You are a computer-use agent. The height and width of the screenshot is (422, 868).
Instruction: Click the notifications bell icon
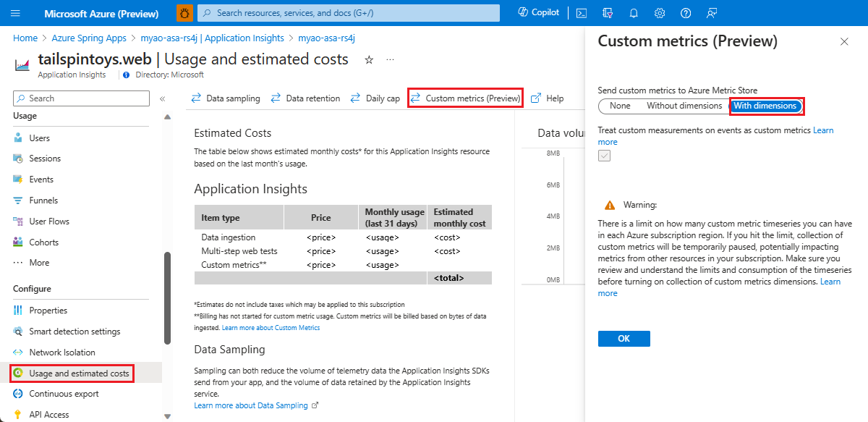(634, 13)
